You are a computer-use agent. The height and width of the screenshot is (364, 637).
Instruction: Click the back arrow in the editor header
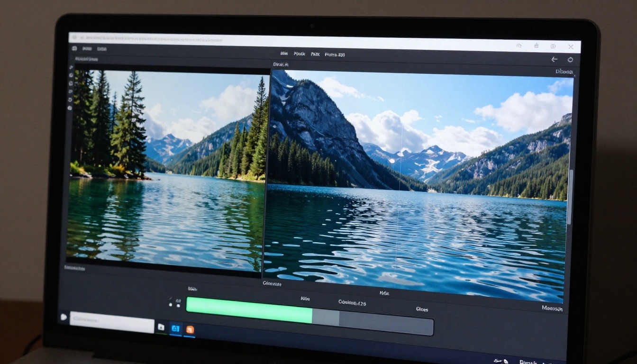click(554, 59)
